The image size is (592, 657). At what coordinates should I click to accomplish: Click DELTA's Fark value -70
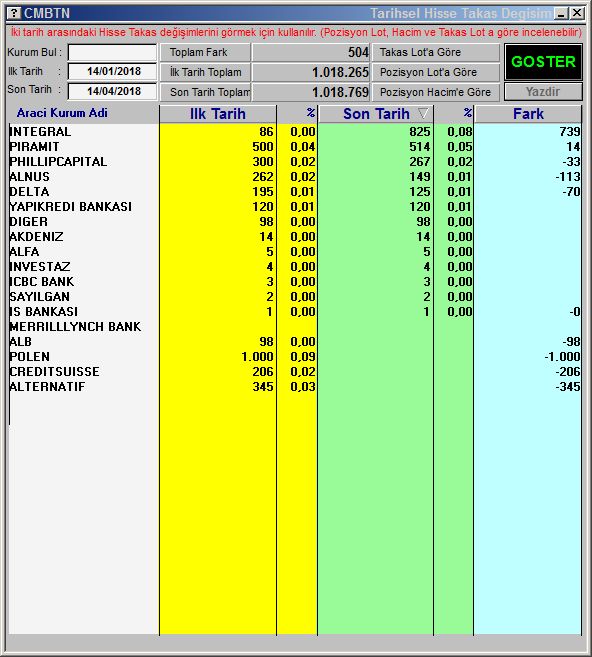coord(571,192)
